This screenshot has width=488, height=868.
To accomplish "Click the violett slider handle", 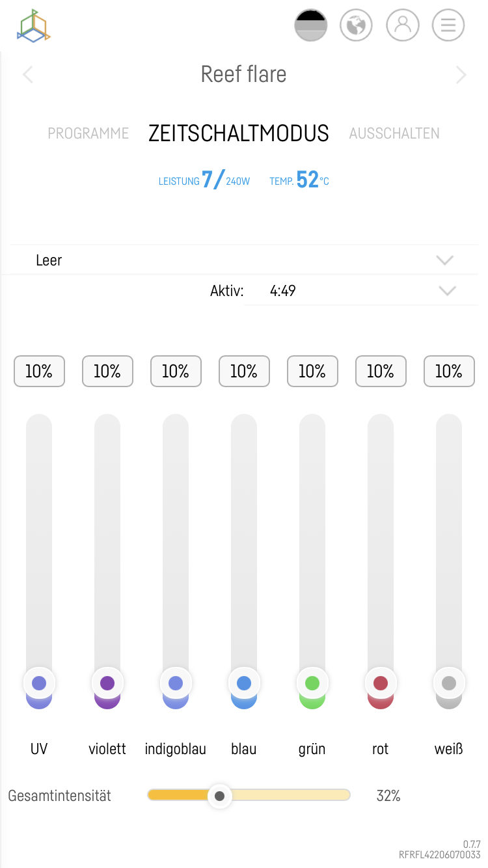I will [x=107, y=683].
